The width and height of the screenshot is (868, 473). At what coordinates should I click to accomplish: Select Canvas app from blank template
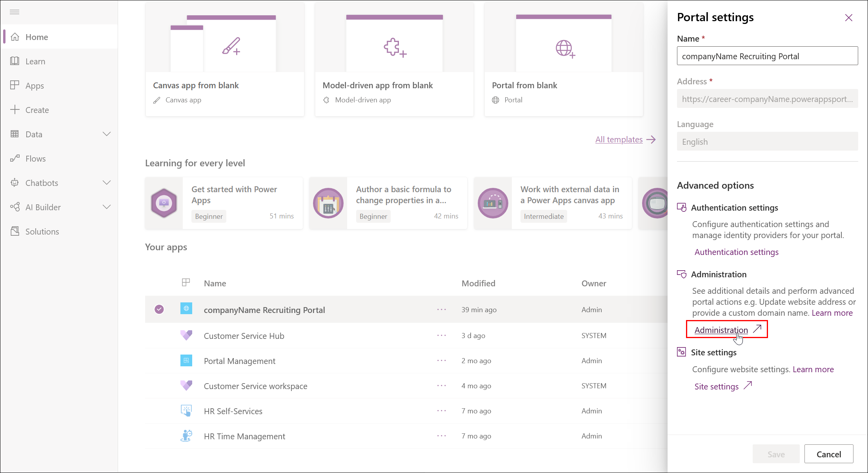[225, 60]
